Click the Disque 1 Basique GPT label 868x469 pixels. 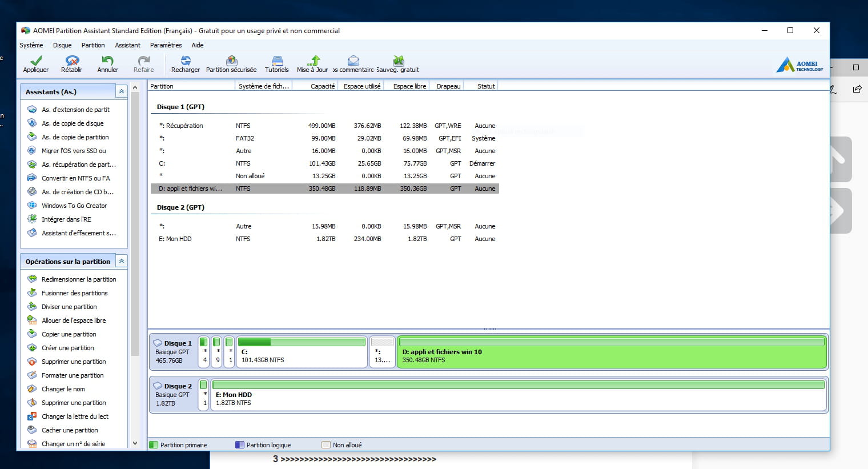[173, 351]
